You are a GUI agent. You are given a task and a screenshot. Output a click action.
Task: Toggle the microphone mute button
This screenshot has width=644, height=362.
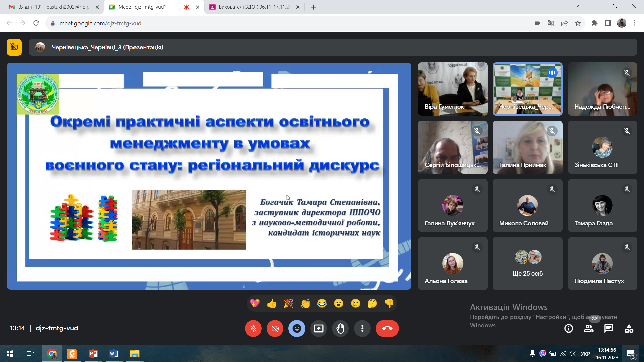pos(253,328)
